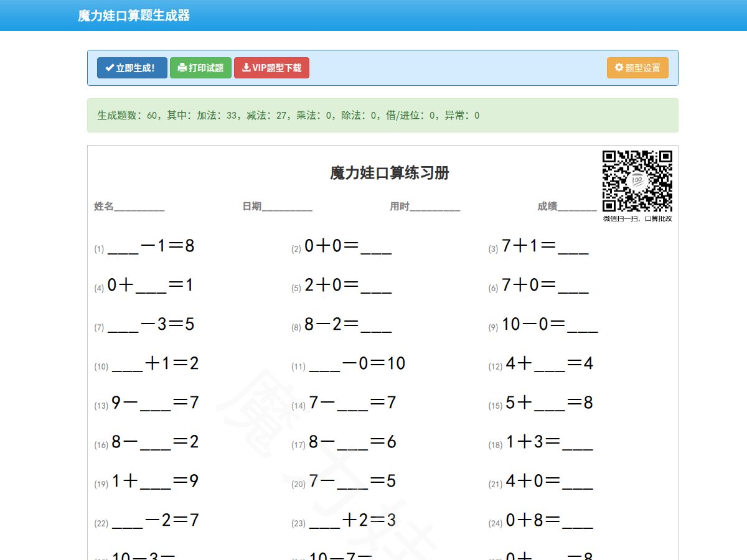The width and height of the screenshot is (747, 560).
Task: Select problem 4: 0+___=1
Action: (x=144, y=286)
